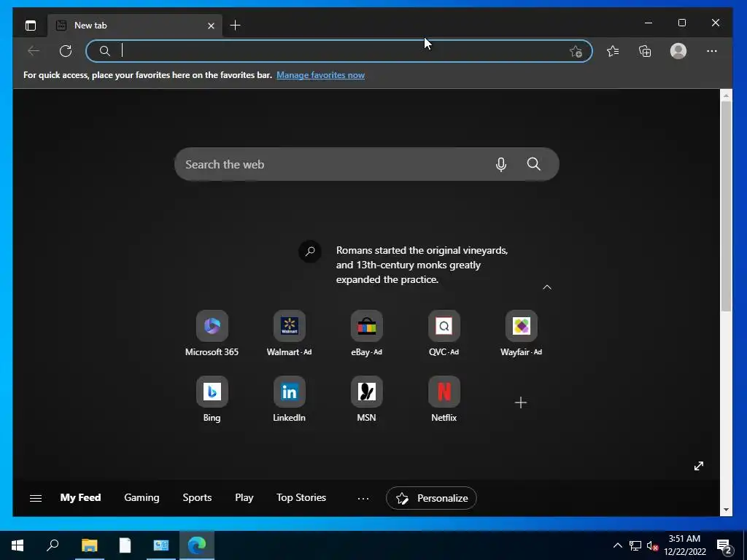Open Netflix quick link
This screenshot has height=560, width=747.
[x=444, y=399]
